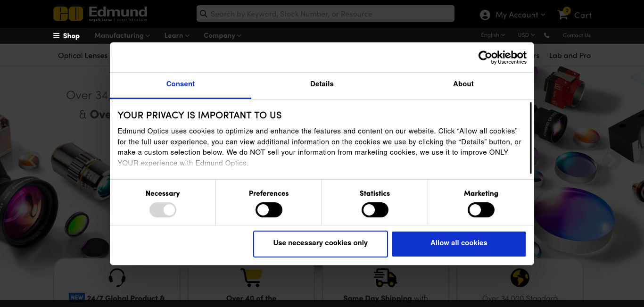Click the My Account user icon
The height and width of the screenshot is (307, 644).
pos(485,15)
